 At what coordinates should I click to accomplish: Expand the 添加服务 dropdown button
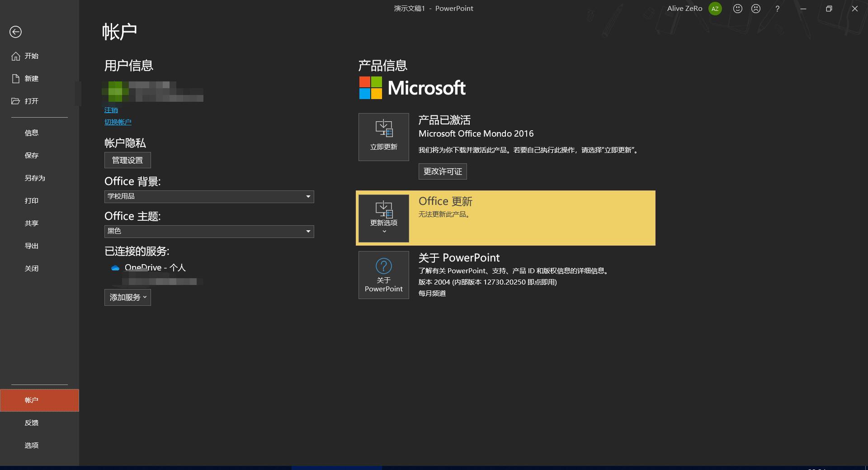127,298
